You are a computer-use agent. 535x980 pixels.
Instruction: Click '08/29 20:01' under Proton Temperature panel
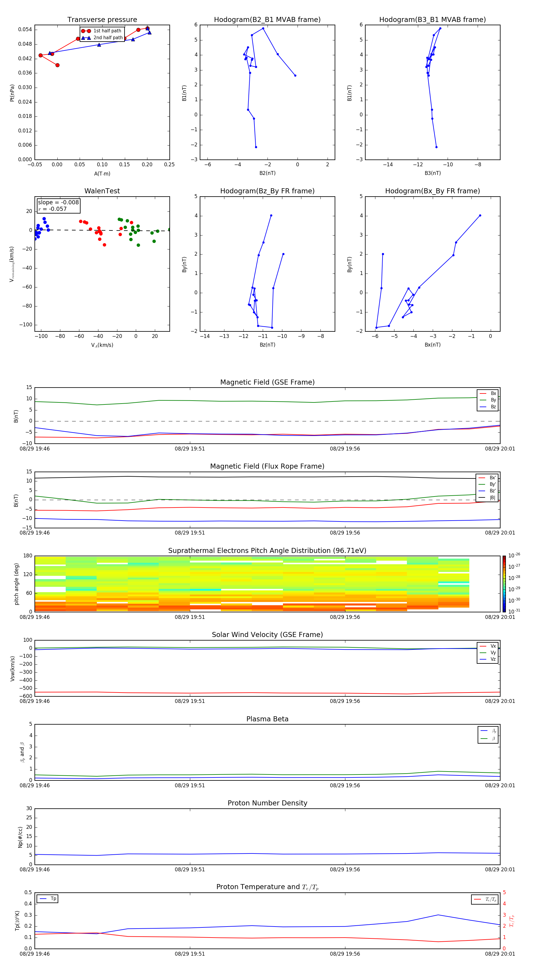[500, 954]
